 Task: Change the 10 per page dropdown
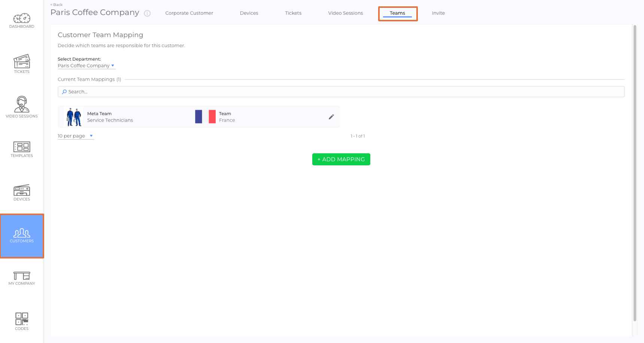(x=76, y=136)
